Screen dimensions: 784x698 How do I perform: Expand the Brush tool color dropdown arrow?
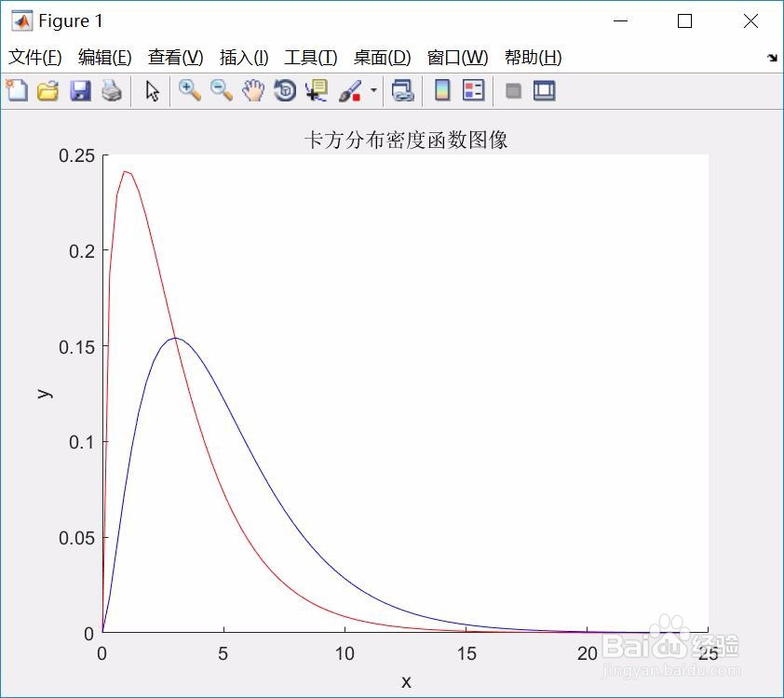(373, 90)
